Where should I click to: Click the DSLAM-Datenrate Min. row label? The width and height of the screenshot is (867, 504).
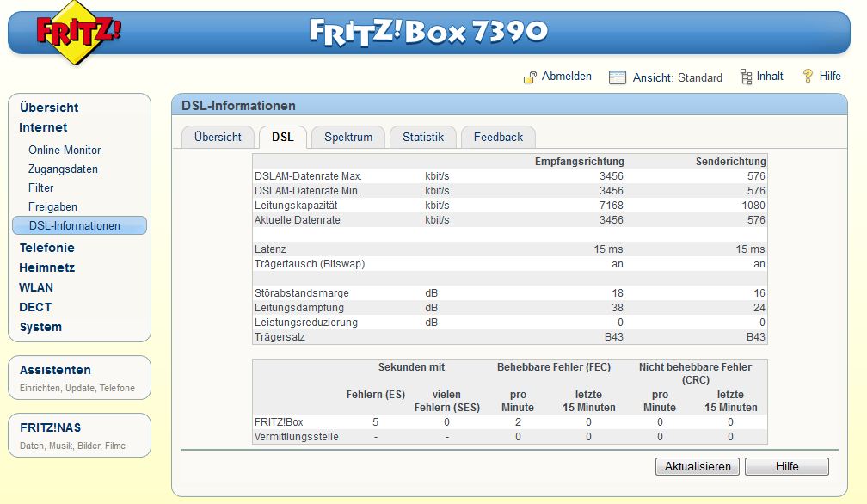click(307, 191)
